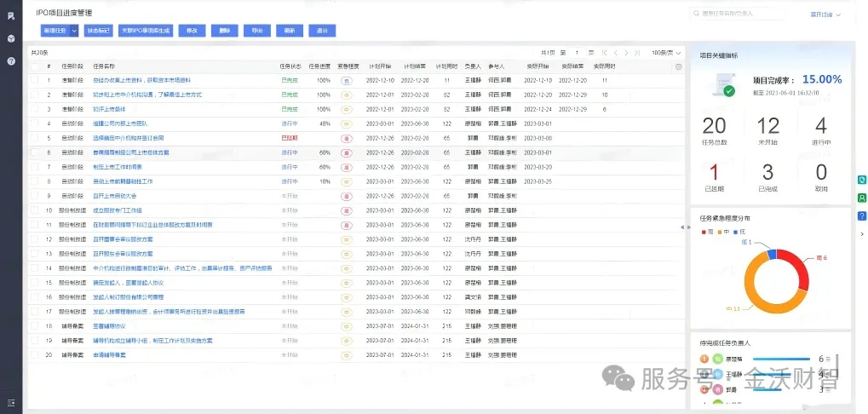Click the orange 中 legend swatch
This screenshot has width=868, height=414.
pos(719,232)
